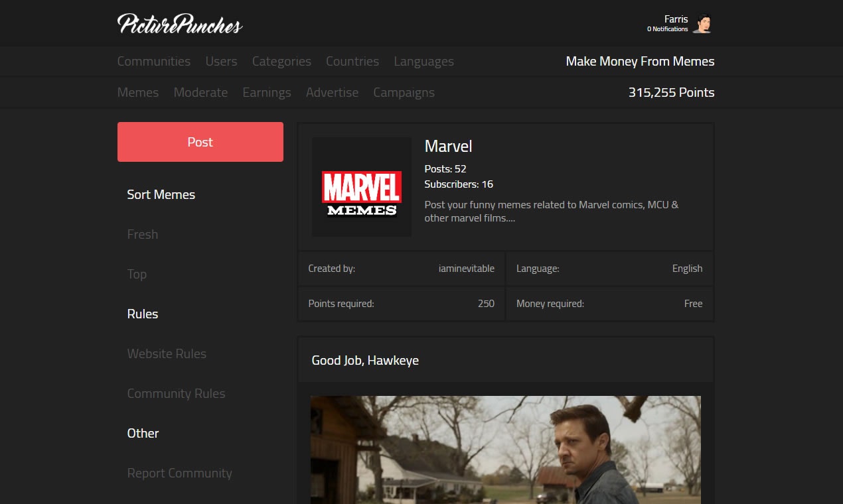Sort memes by Top

[x=137, y=274]
